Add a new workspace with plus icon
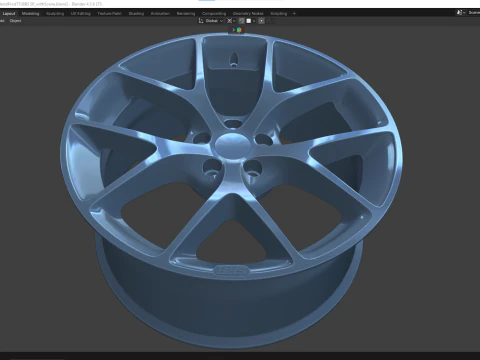 (294, 14)
